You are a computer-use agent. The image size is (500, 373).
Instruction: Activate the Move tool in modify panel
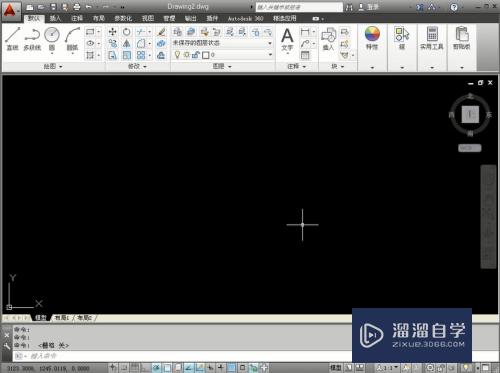tap(113, 32)
